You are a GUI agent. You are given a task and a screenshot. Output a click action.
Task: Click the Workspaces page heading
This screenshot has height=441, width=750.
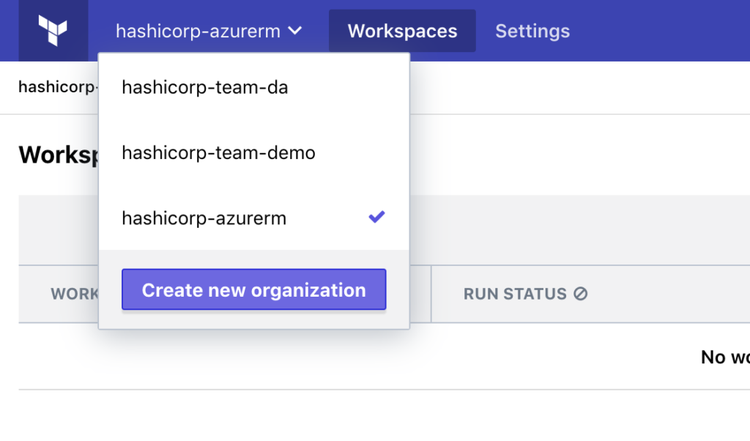pos(57,155)
